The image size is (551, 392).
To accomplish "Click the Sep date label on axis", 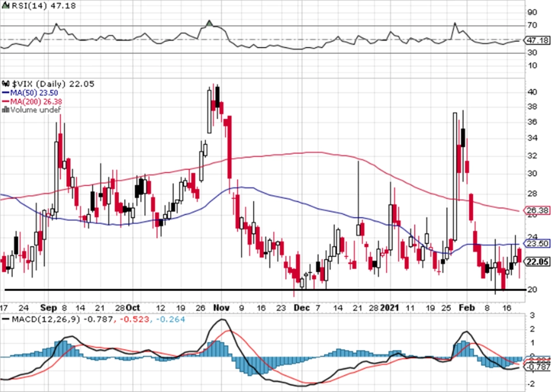I will [48, 308].
